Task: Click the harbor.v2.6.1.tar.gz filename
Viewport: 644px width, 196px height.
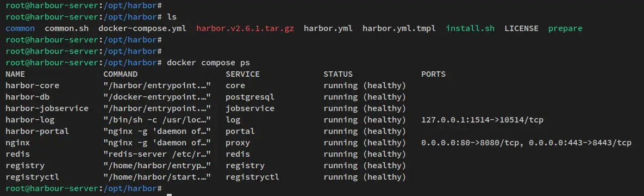Action: (x=245, y=29)
